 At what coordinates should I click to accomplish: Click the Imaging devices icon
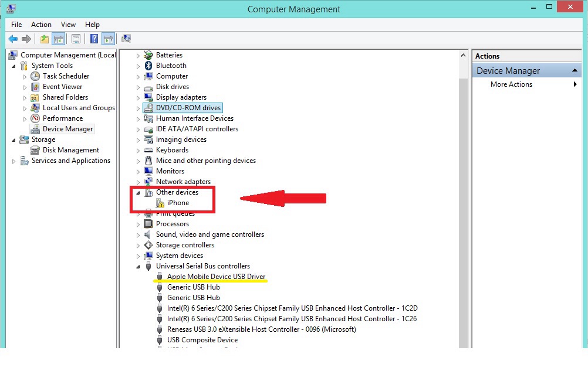148,140
